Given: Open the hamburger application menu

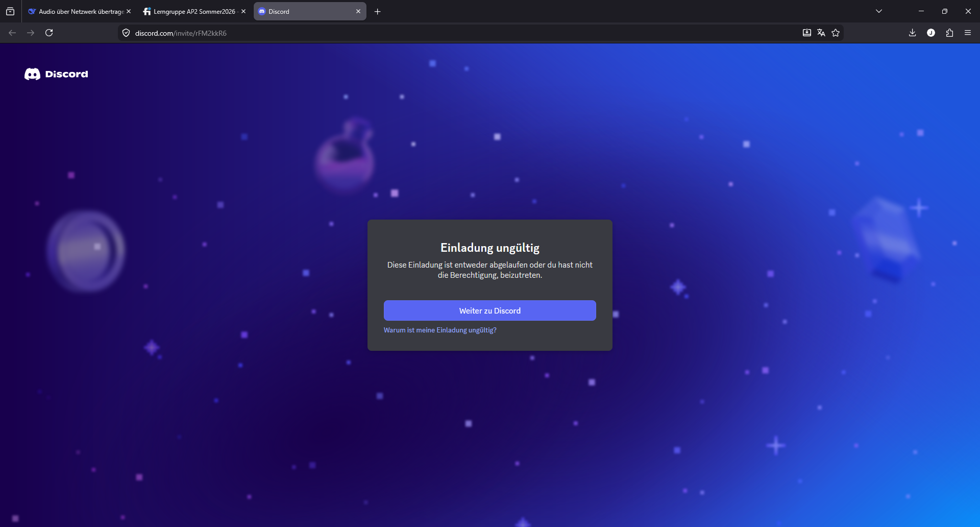Looking at the screenshot, I should [968, 33].
